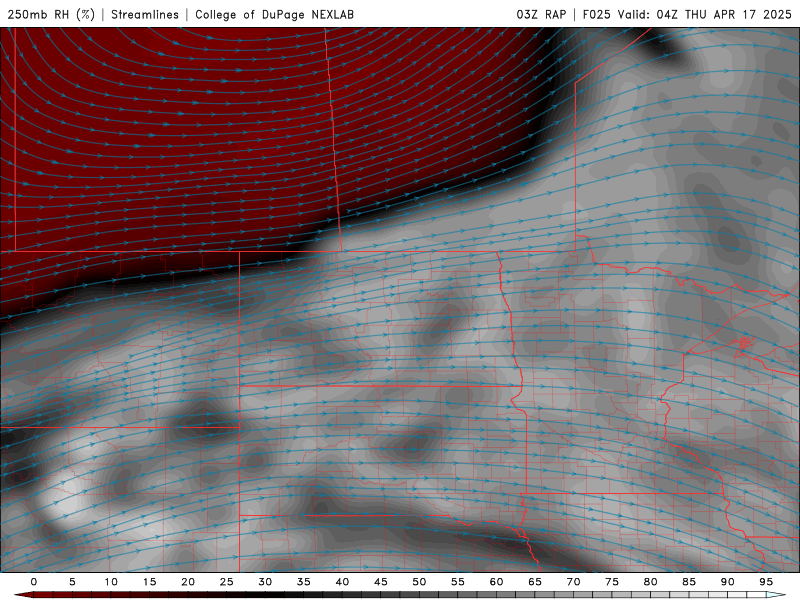The width and height of the screenshot is (800, 600).
Task: Click the "F025" forecast hour text
Action: pyautogui.click(x=596, y=14)
